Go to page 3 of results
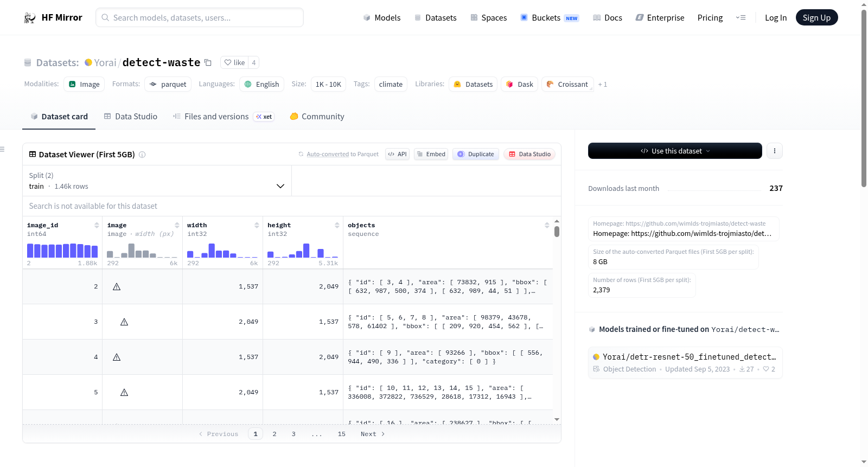Screen dimensions: 868x467 [x=293, y=434]
